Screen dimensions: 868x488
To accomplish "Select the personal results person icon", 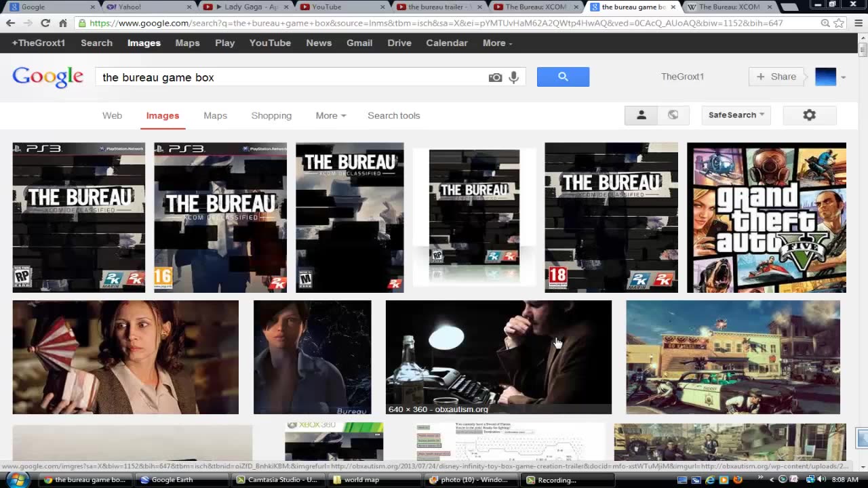I will pyautogui.click(x=641, y=115).
